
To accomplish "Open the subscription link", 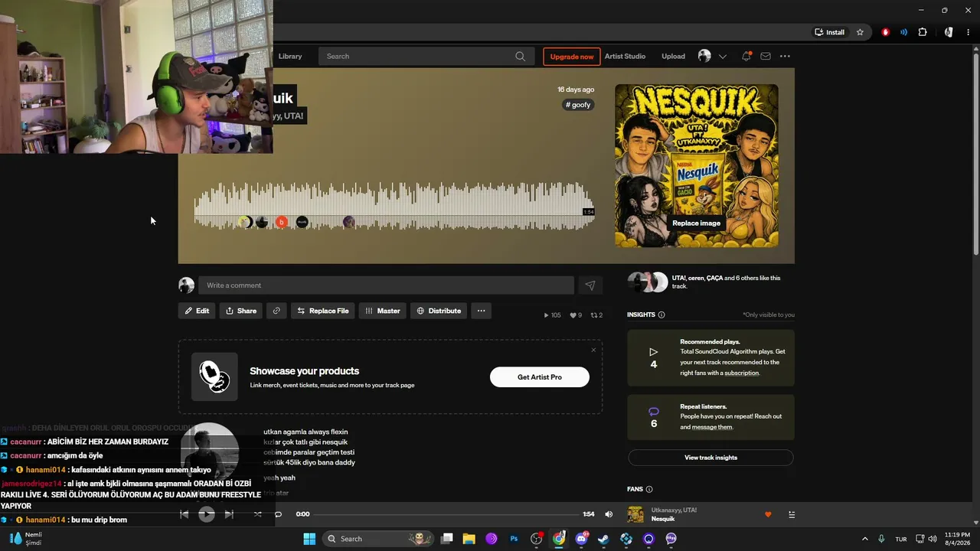I will [x=741, y=373].
